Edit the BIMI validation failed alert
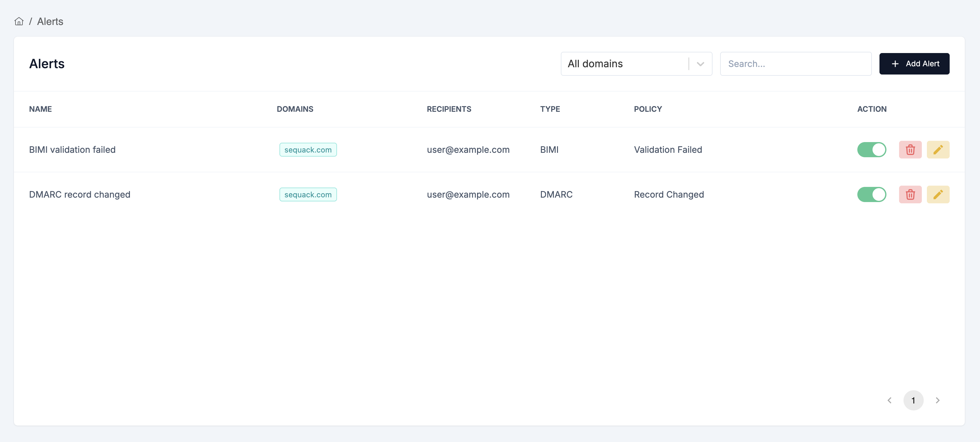 938,150
